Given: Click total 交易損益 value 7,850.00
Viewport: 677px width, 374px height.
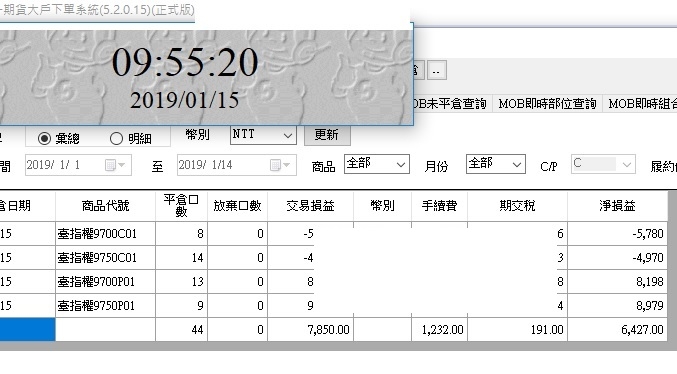Looking at the screenshot, I should pyautogui.click(x=310, y=330).
